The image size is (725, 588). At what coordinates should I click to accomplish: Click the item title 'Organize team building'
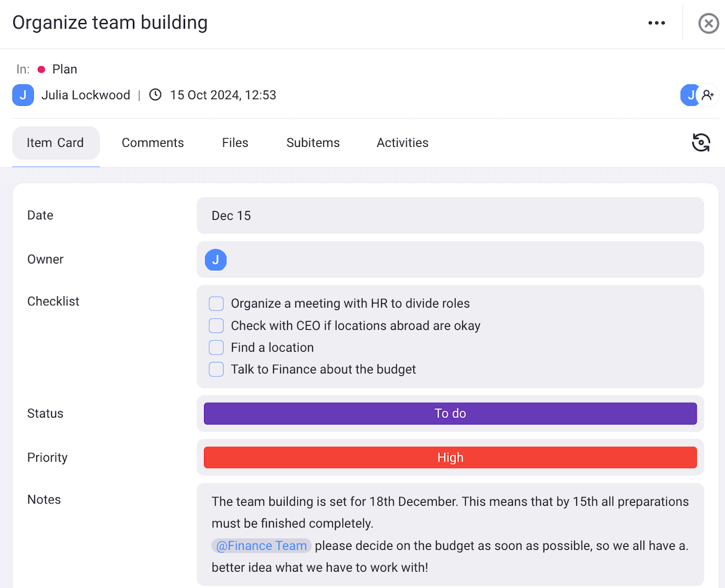110,23
